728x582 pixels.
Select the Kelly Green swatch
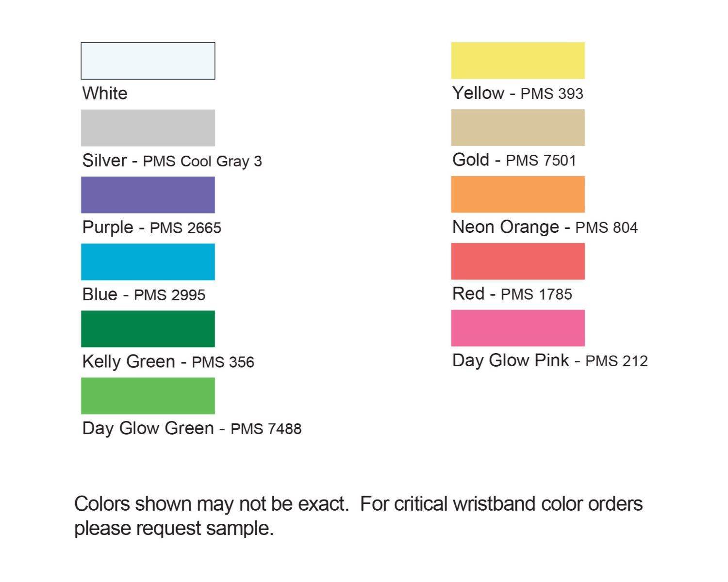click(148, 329)
